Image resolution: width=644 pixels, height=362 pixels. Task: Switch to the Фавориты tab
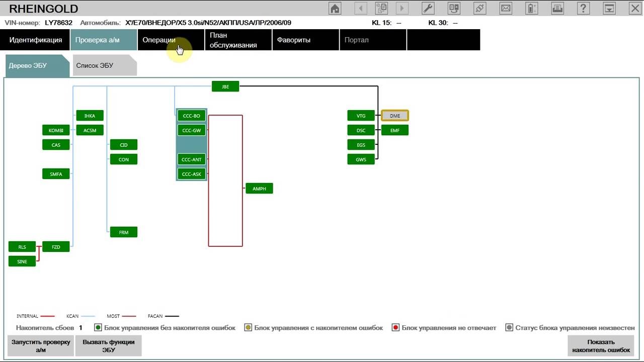coord(306,40)
